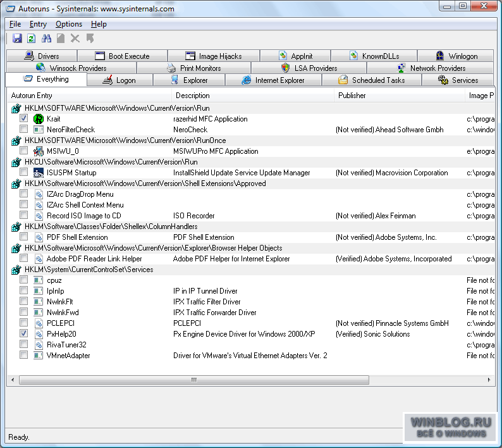Click the Properties toolbar icon
Image resolution: width=502 pixels, height=448 pixels.
[61, 39]
